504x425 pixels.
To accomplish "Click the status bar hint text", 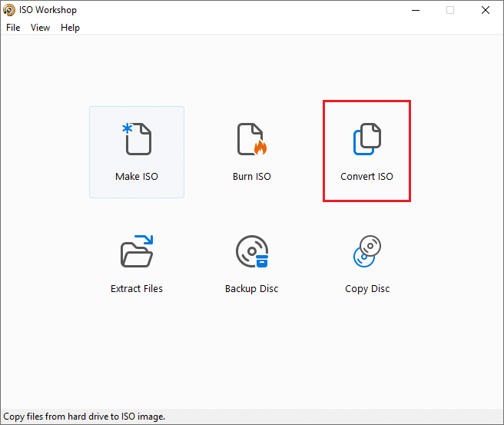I will [x=85, y=417].
